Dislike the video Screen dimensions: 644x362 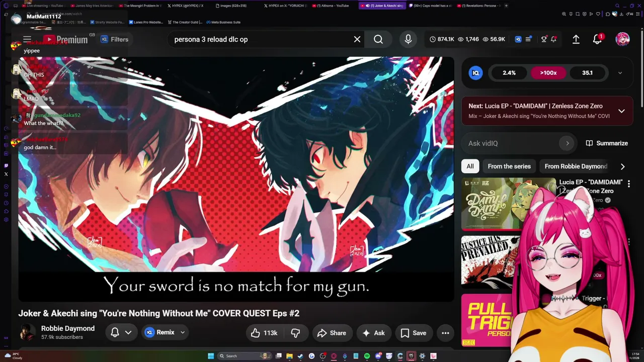coord(295,333)
